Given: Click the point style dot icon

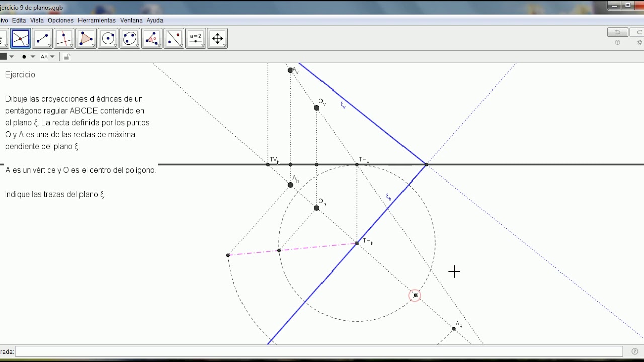Looking at the screenshot, I should click(x=24, y=57).
